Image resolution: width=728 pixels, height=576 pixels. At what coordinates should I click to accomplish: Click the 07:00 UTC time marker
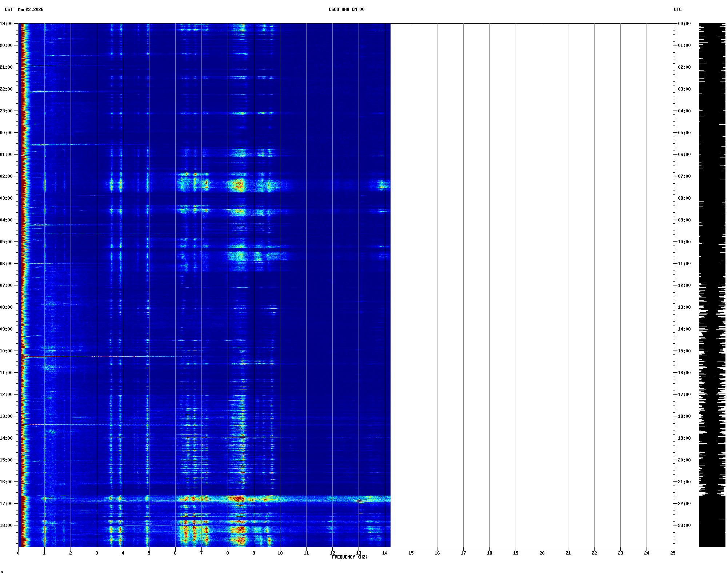tap(684, 176)
